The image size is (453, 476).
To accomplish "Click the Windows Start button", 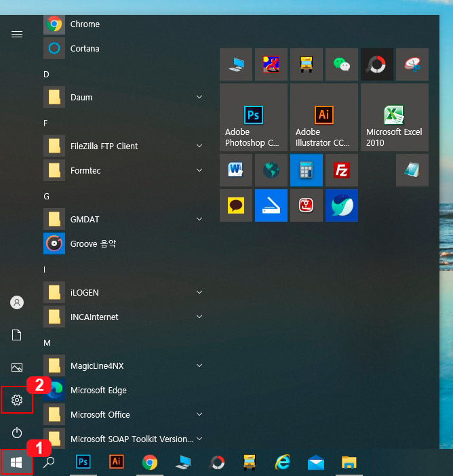I will [x=16, y=462].
